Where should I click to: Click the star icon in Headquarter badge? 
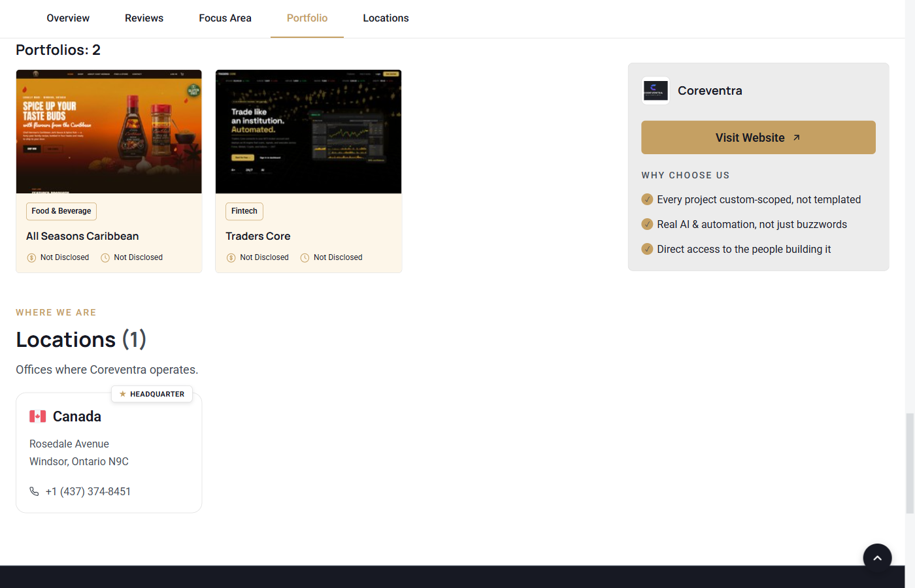coord(122,394)
